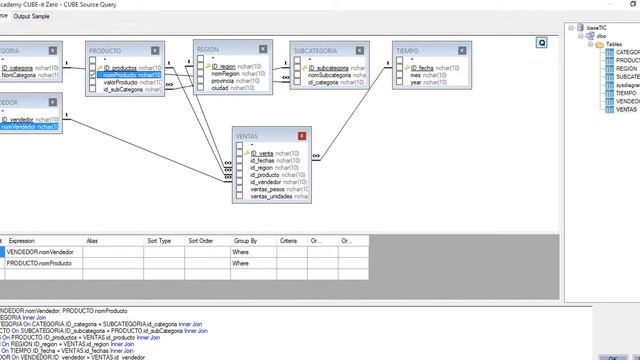Screen dimensions: 640x360
Task: Select the REGION table icon in tree
Action: pyautogui.click(x=609, y=69)
